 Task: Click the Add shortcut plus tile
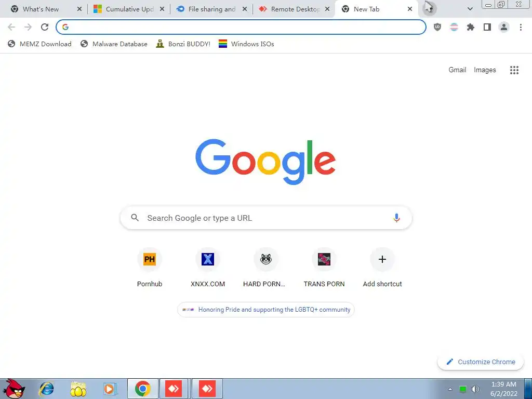[382, 259]
